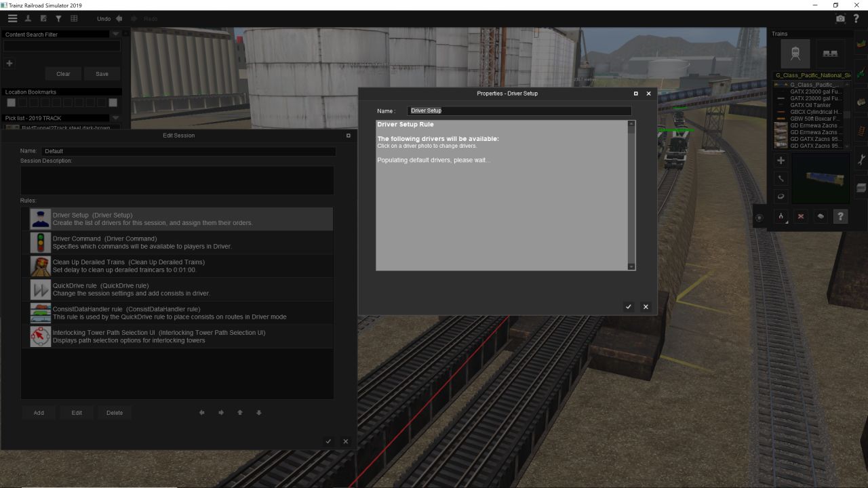Click the Driver Setup Name field
The image size is (868, 488).
click(519, 110)
